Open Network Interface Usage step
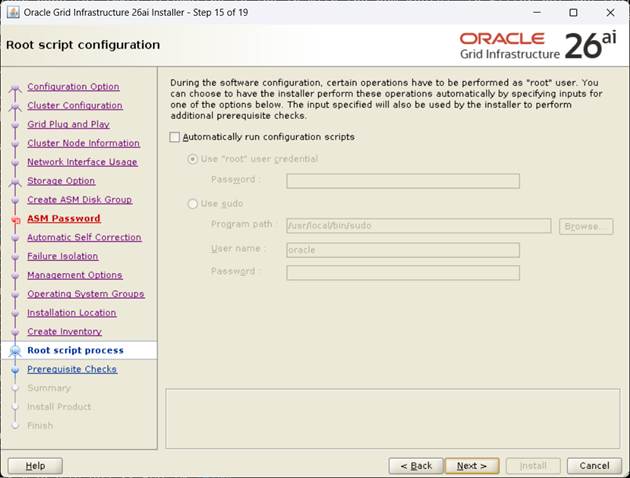Screen dimensions: 630x478 point(82,162)
